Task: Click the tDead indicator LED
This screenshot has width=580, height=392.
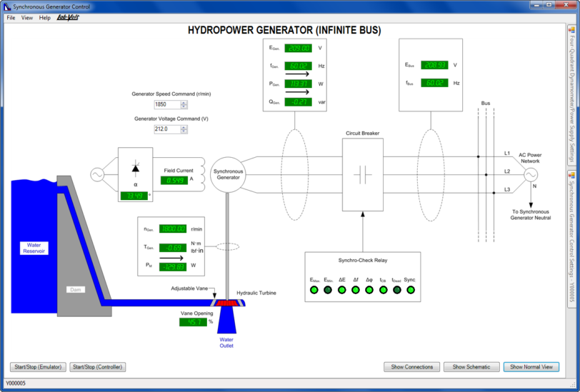Action: 397,291
